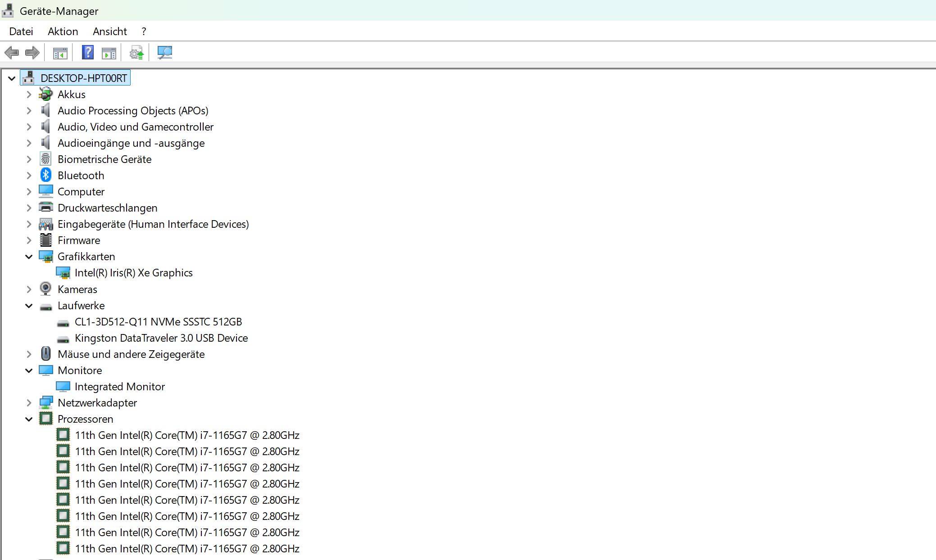This screenshot has height=560, width=936.
Task: Expand the Bluetooth category
Action: (29, 176)
